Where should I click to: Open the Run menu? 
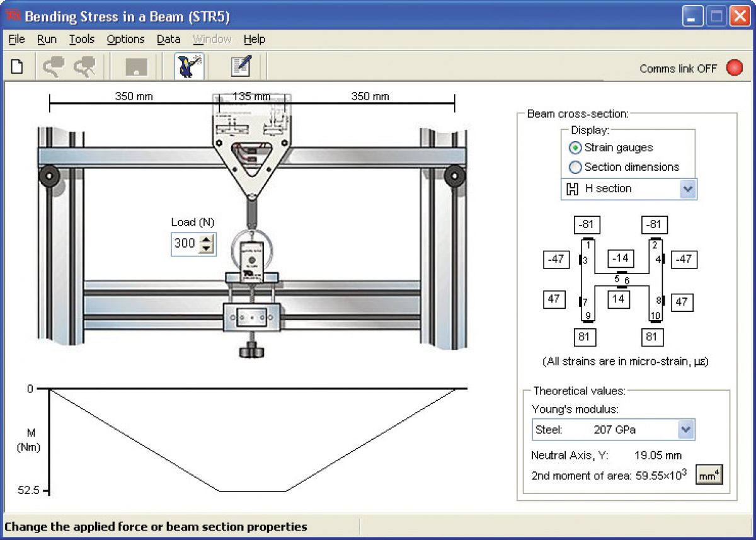pos(47,39)
